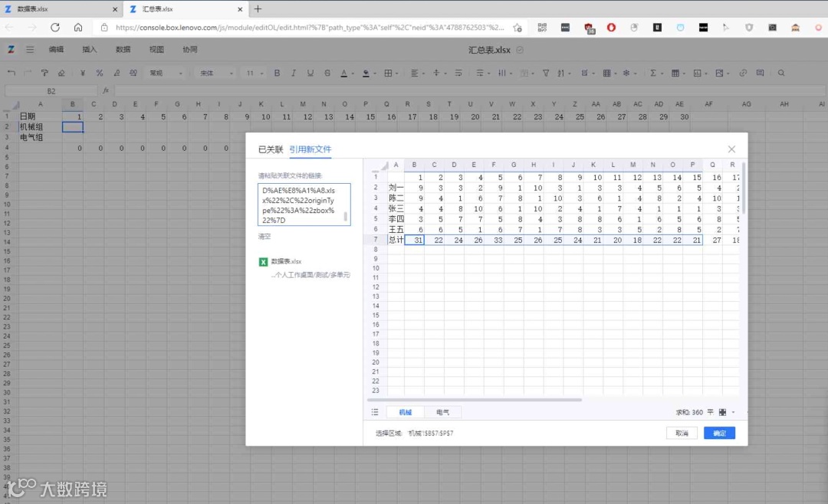The width and height of the screenshot is (828, 504).
Task: Click the wrap text icon
Action: point(458,73)
